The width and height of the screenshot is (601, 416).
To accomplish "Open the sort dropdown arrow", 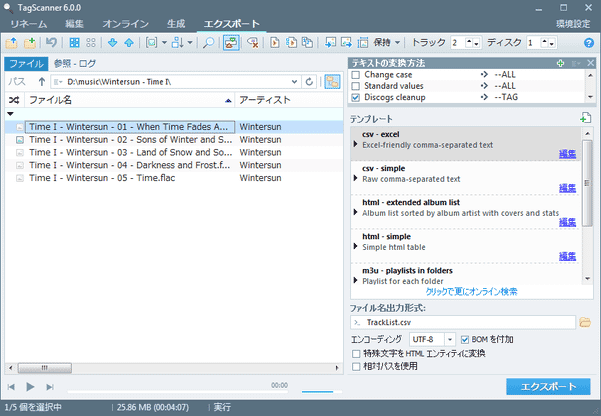I will coord(190,43).
